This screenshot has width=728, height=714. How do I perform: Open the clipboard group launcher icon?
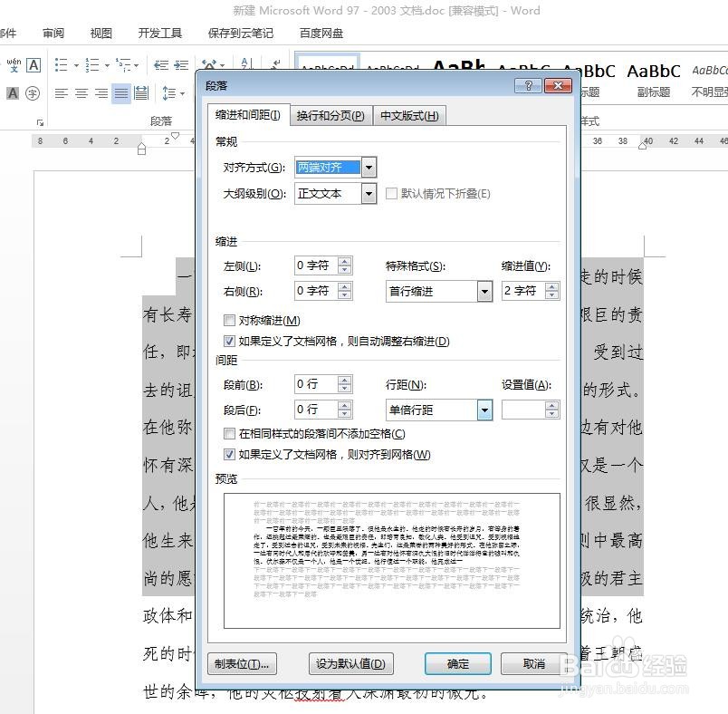pyautogui.click(x=41, y=122)
